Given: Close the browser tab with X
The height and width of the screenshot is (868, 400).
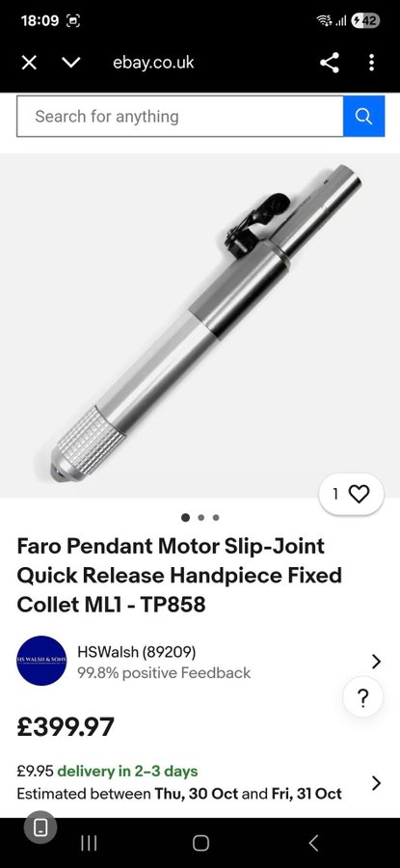Looking at the screenshot, I should [29, 63].
